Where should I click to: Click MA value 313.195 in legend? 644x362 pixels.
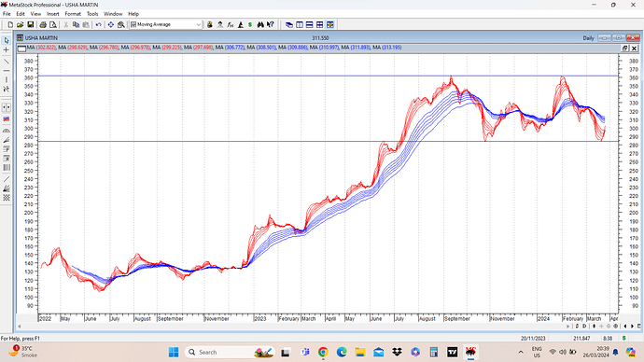(x=392, y=48)
